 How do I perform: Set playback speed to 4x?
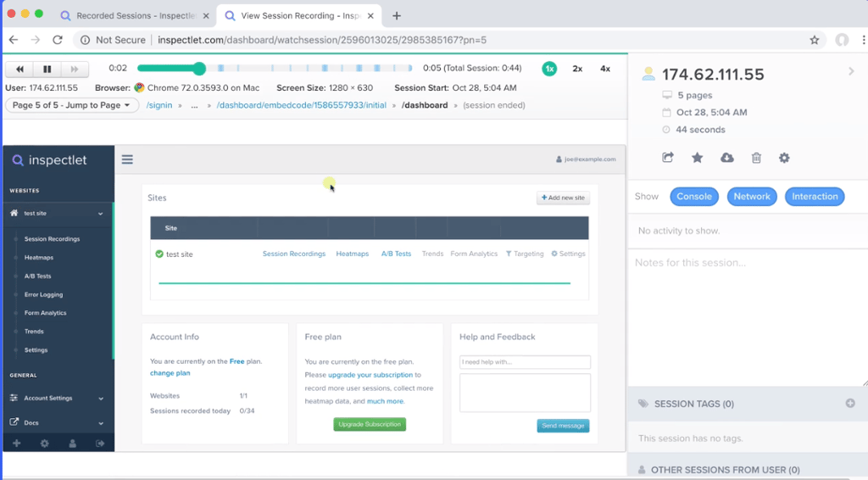click(x=605, y=69)
